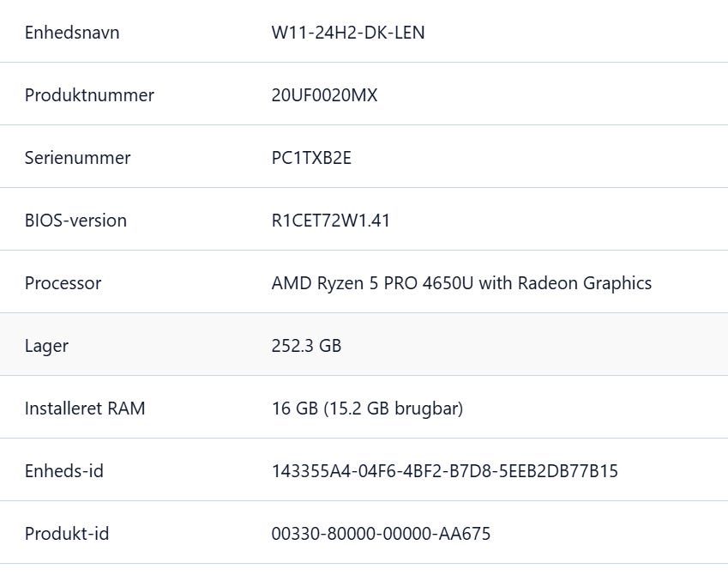Click the Enhedsnavn label
The height and width of the screenshot is (575, 728).
tap(72, 33)
